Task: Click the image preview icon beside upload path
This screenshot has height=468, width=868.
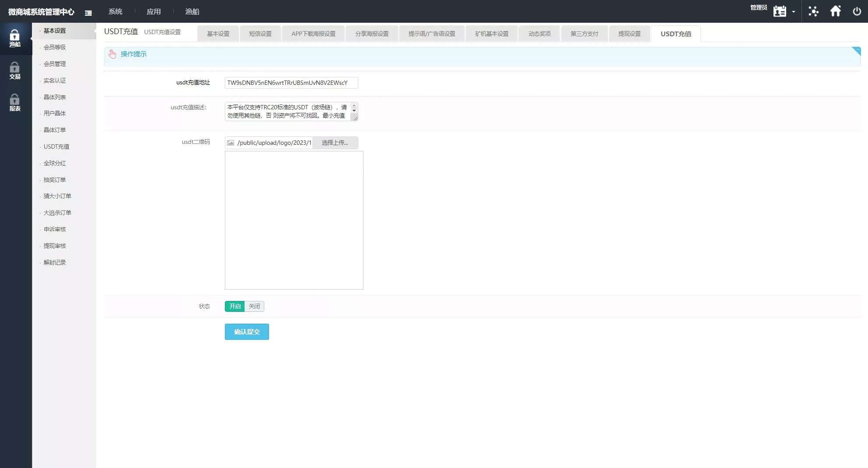Action: (x=231, y=143)
